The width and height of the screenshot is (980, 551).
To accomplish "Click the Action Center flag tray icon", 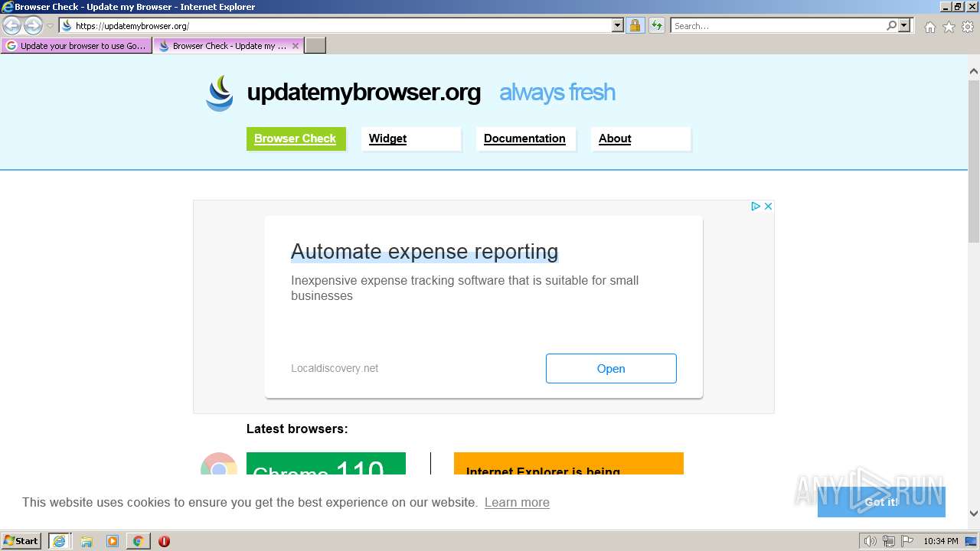I will pyautogui.click(x=907, y=541).
